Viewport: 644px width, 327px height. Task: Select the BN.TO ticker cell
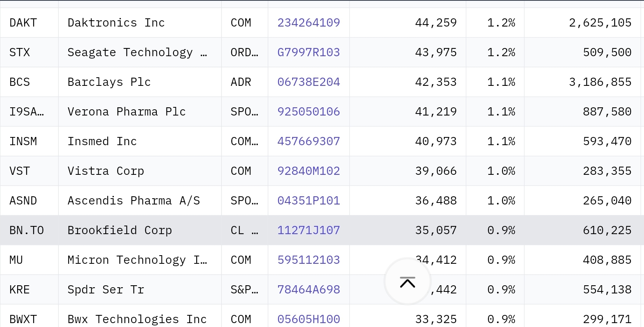pos(29,230)
